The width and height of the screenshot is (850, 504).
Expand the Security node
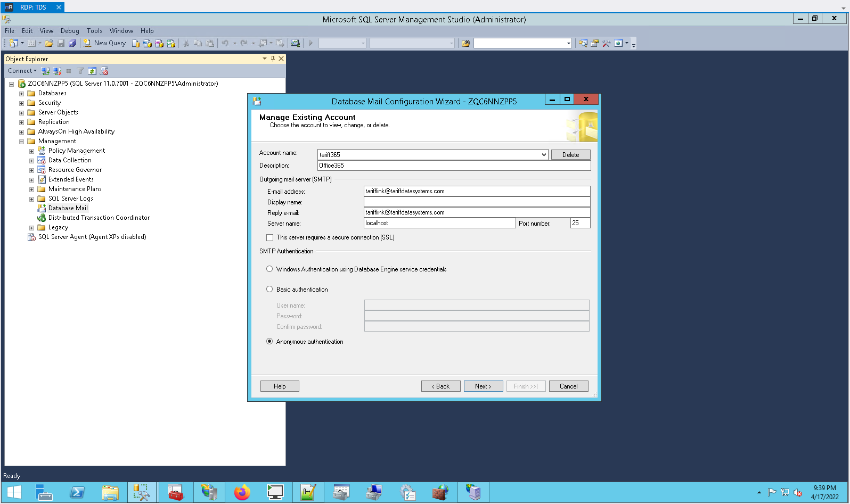coord(22,103)
